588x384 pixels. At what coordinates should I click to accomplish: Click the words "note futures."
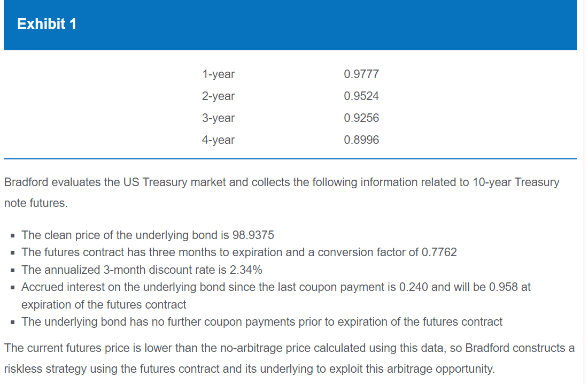coord(36,204)
